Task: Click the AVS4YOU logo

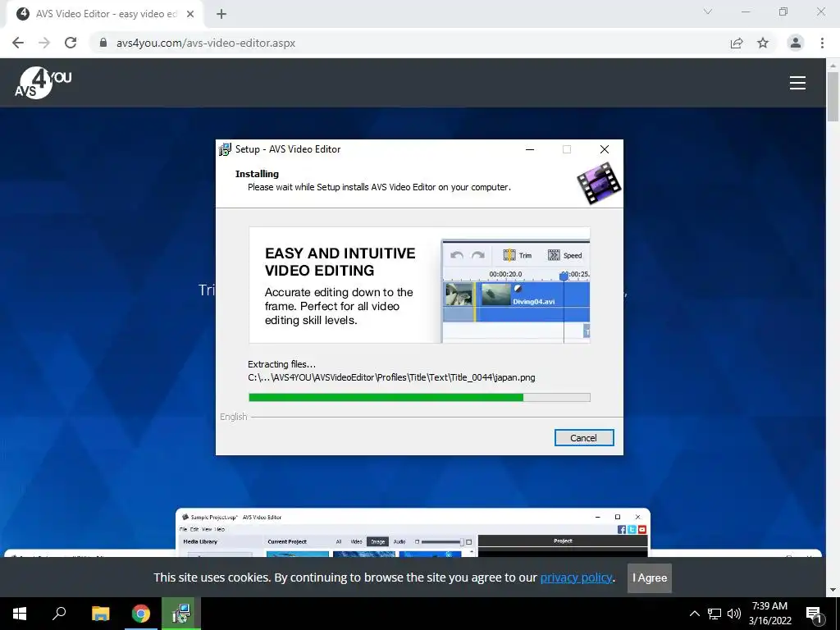Action: (x=43, y=83)
